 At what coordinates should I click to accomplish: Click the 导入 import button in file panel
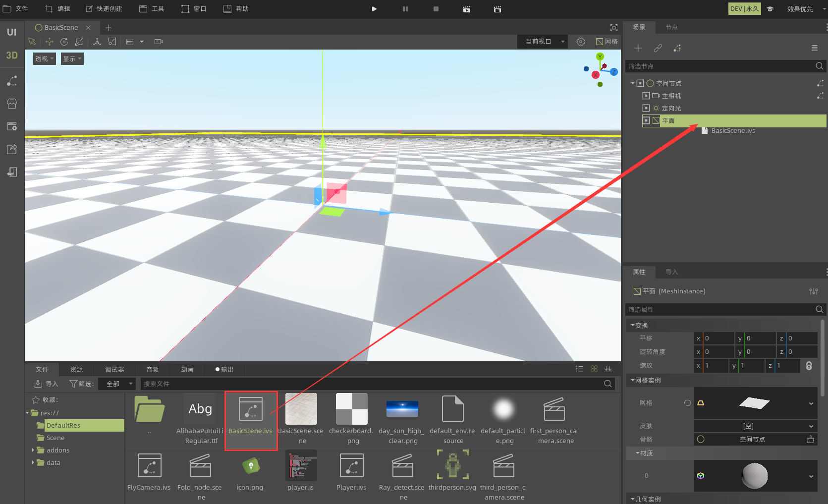tap(46, 384)
